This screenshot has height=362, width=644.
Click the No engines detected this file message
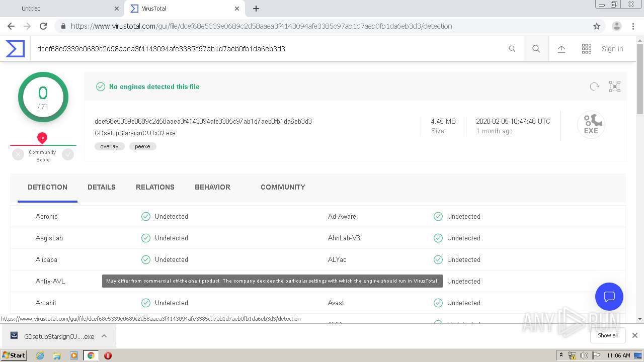point(154,86)
